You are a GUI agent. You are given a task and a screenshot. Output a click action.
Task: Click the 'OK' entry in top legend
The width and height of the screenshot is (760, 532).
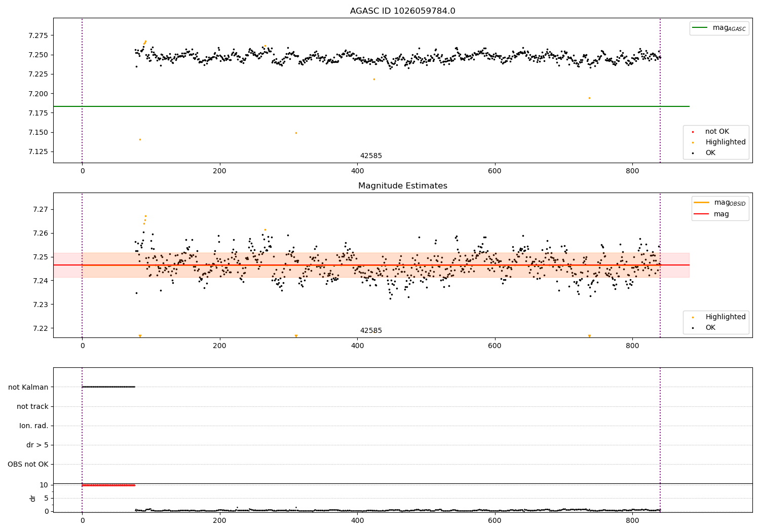tap(710, 153)
